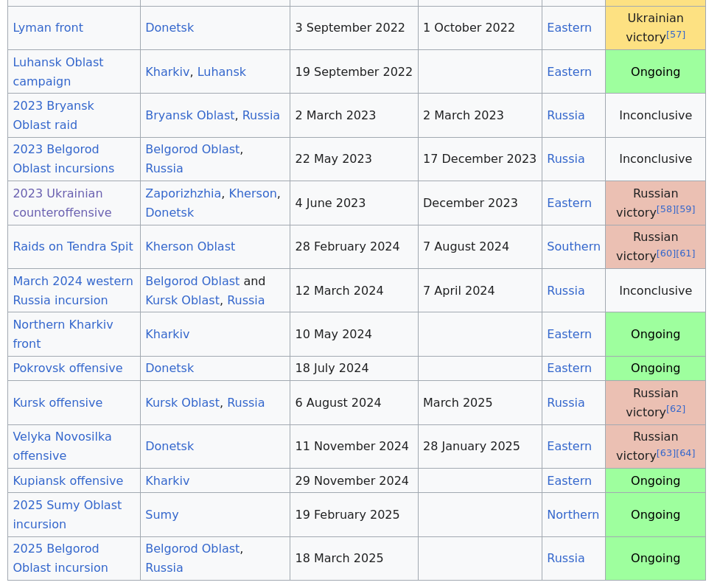Select the date 19 September 2022
The height and width of the screenshot is (588, 720).
click(x=354, y=72)
